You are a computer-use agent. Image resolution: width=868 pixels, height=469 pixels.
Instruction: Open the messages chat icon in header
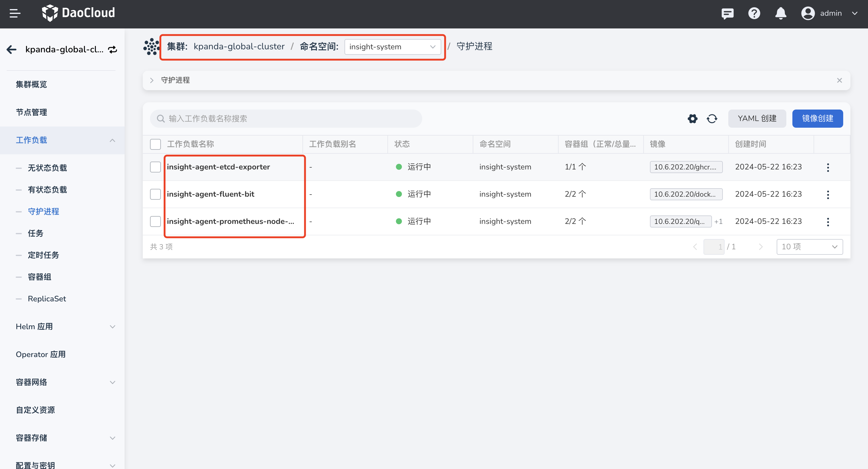727,13
